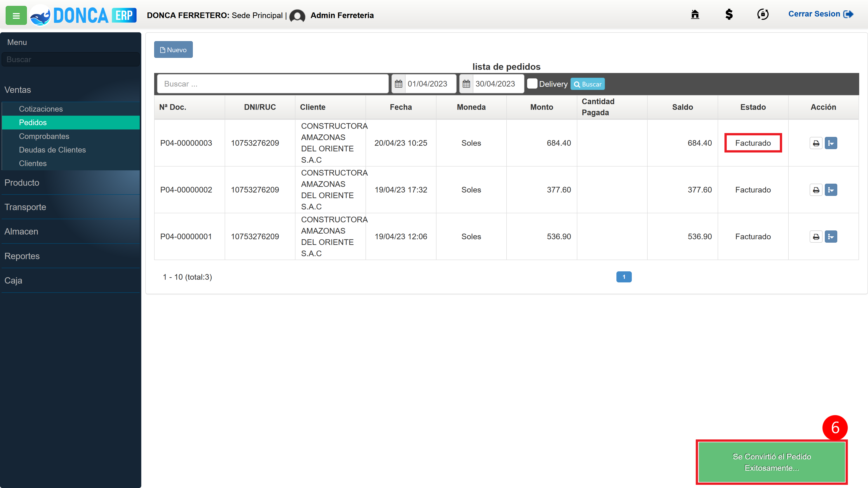This screenshot has width=868, height=488.
Task: Click the date 19/04/23 17:32
Action: [x=401, y=190]
